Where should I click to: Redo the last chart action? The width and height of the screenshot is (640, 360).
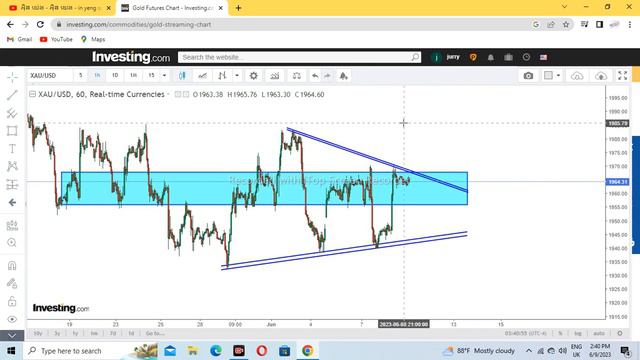(x=327, y=76)
